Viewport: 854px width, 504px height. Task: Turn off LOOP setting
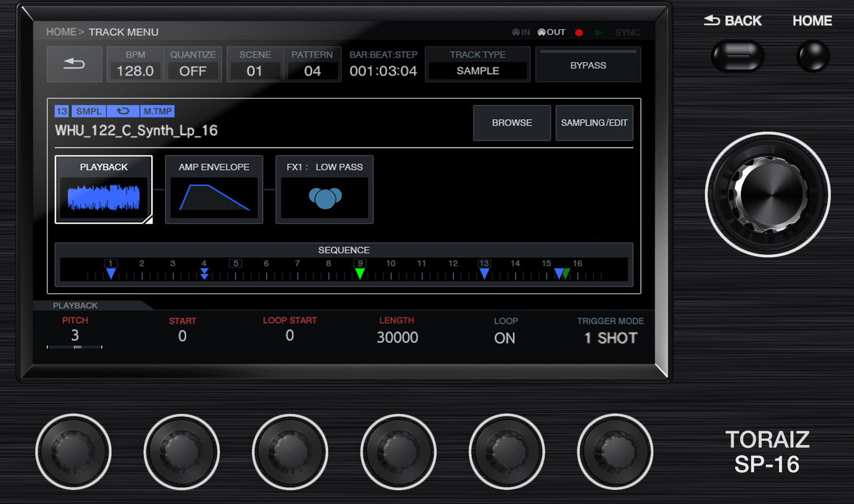pos(505,337)
